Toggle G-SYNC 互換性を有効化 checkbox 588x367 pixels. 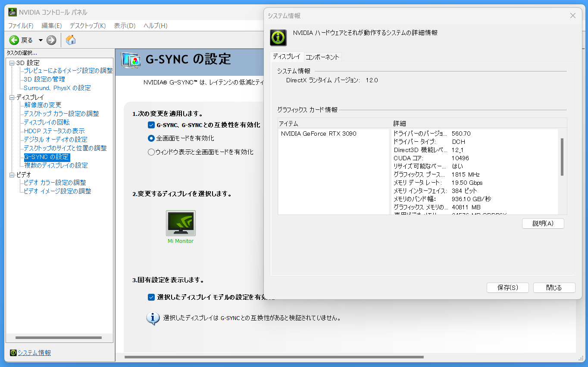coord(151,125)
